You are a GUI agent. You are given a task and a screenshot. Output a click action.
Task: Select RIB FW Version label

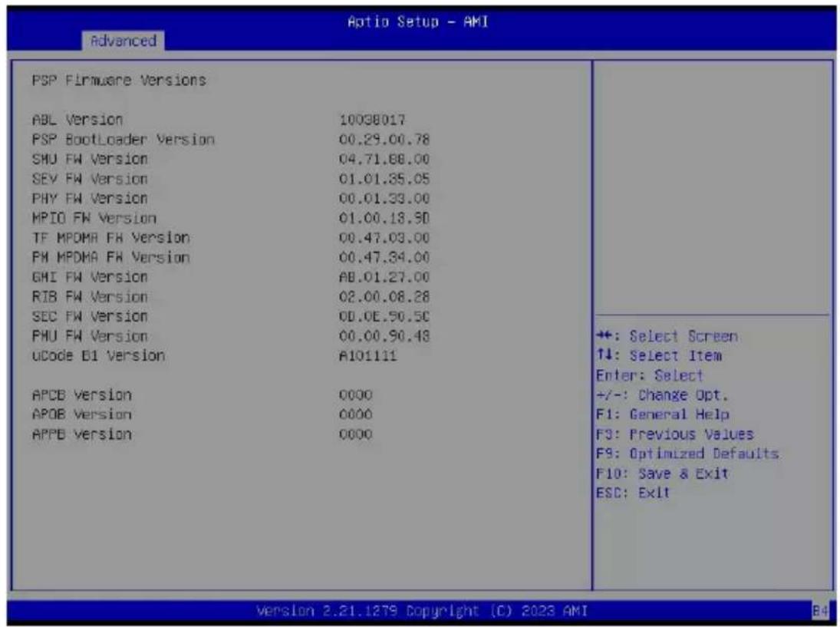pos(90,296)
